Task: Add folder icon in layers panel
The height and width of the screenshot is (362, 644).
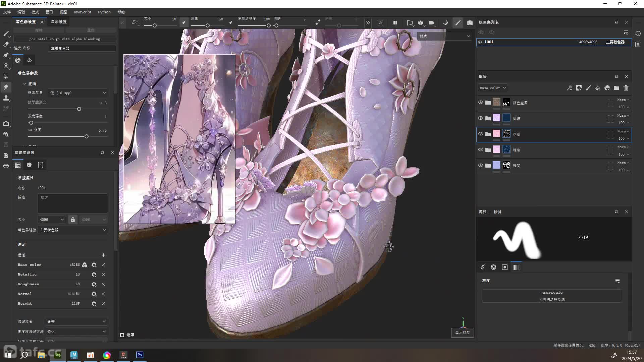Action: [616, 88]
